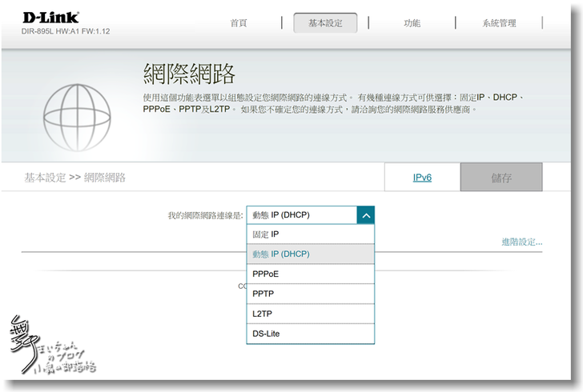The width and height of the screenshot is (583, 392).
Task: Open the 首頁 home tab
Action: pos(239,23)
